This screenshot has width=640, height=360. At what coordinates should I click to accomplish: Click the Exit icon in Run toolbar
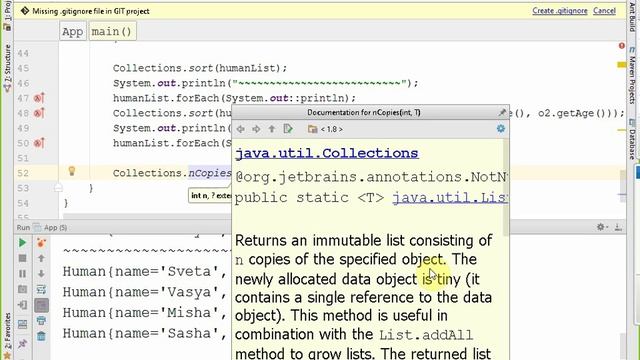click(x=22, y=305)
